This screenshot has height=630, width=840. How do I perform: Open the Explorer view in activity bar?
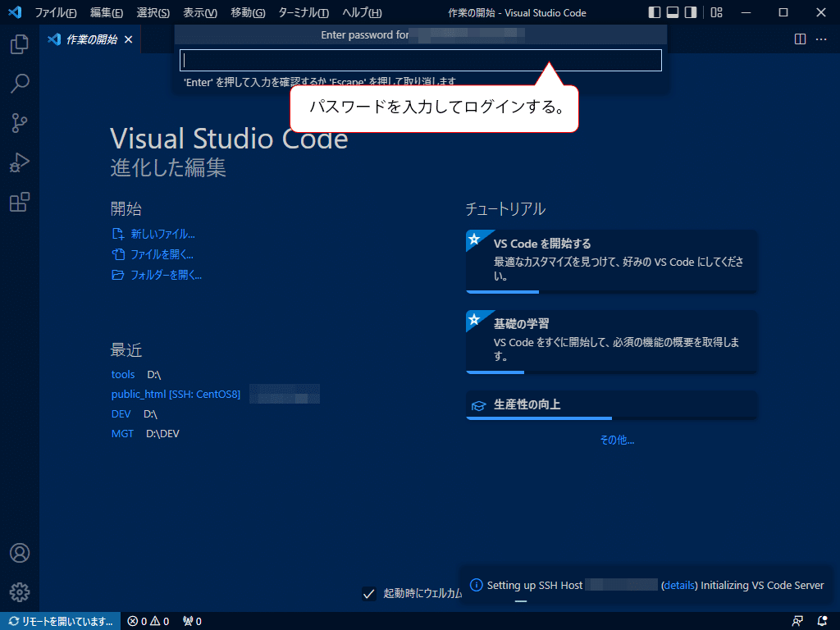coord(20,44)
